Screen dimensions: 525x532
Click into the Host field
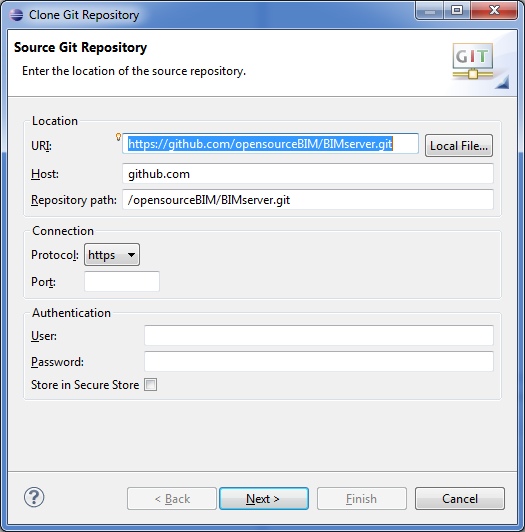pos(308,174)
